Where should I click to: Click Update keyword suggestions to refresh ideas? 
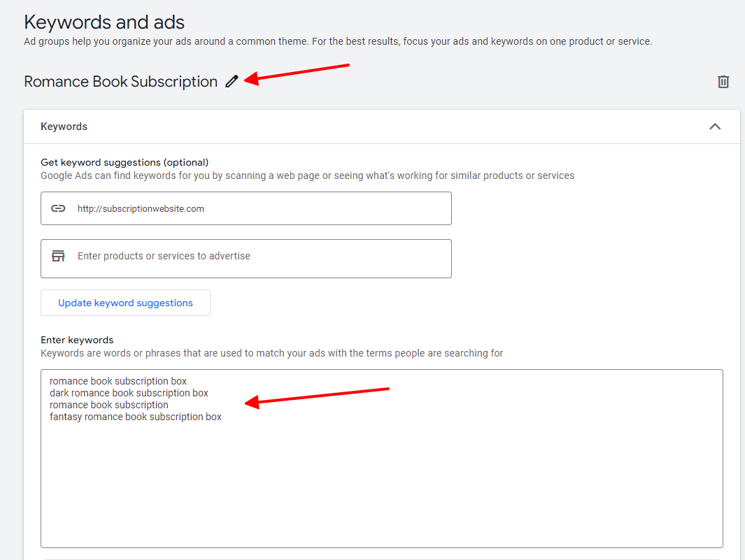[125, 302]
